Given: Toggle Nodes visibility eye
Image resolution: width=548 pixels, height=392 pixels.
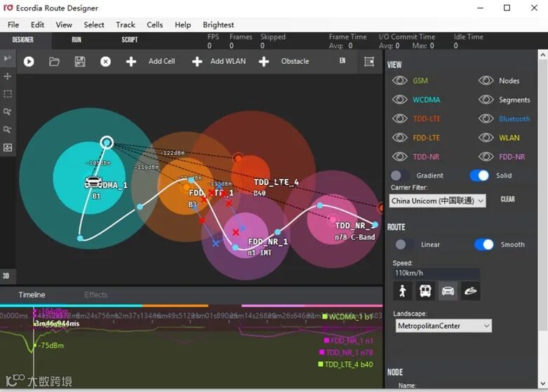Looking at the screenshot, I should click(486, 81).
